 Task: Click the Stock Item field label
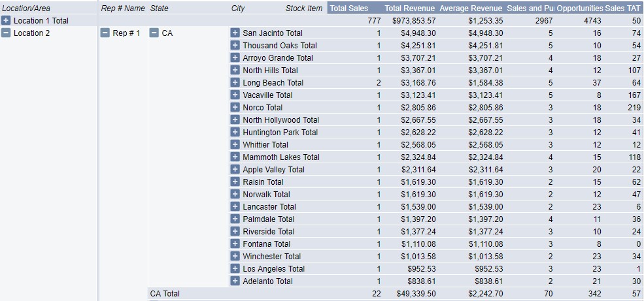[304, 8]
